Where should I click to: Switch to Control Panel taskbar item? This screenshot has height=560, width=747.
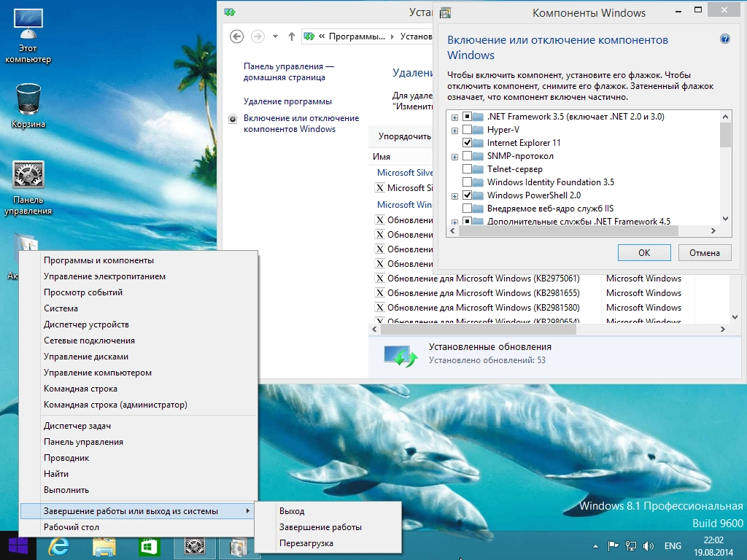194,546
